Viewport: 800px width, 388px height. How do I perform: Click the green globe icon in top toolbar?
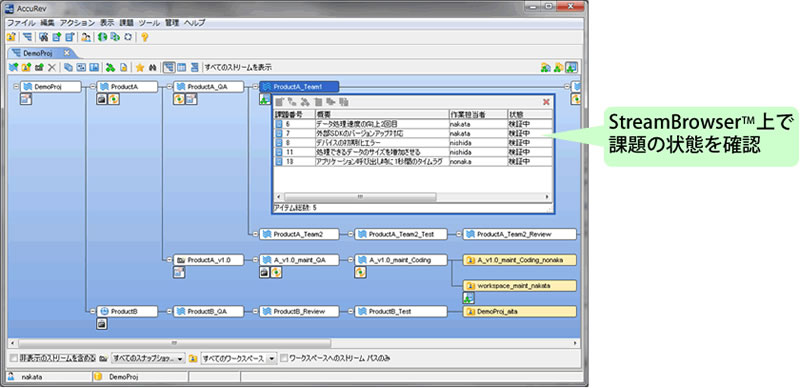click(x=103, y=37)
